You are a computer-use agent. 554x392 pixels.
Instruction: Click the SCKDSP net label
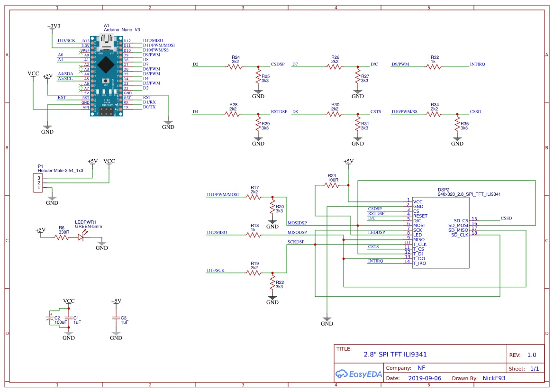coord(296,242)
